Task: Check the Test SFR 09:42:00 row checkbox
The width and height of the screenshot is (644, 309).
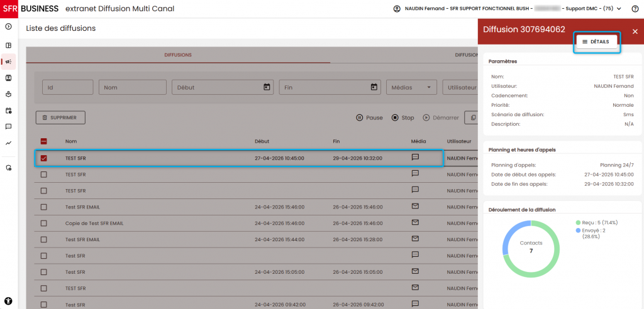Action: (x=44, y=305)
